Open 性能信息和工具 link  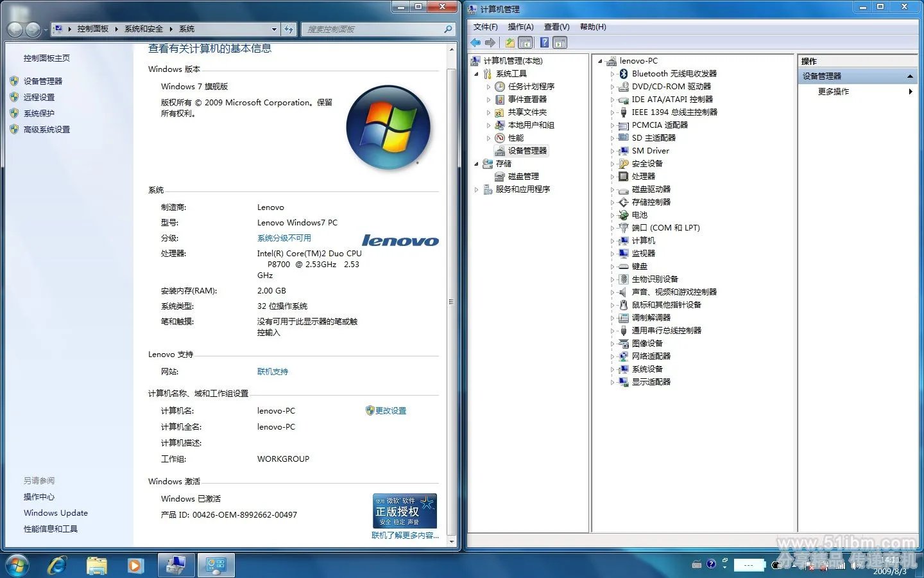(51, 529)
